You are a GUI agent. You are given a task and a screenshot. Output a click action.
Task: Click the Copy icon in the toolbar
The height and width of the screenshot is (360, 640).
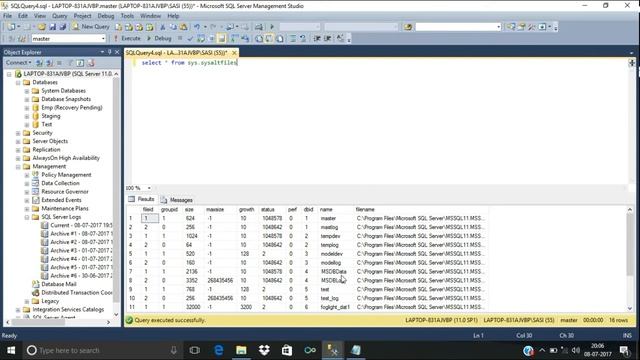(x=173, y=27)
